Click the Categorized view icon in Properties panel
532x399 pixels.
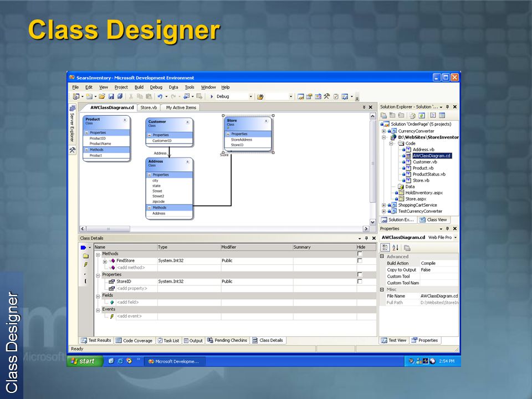[x=385, y=248]
